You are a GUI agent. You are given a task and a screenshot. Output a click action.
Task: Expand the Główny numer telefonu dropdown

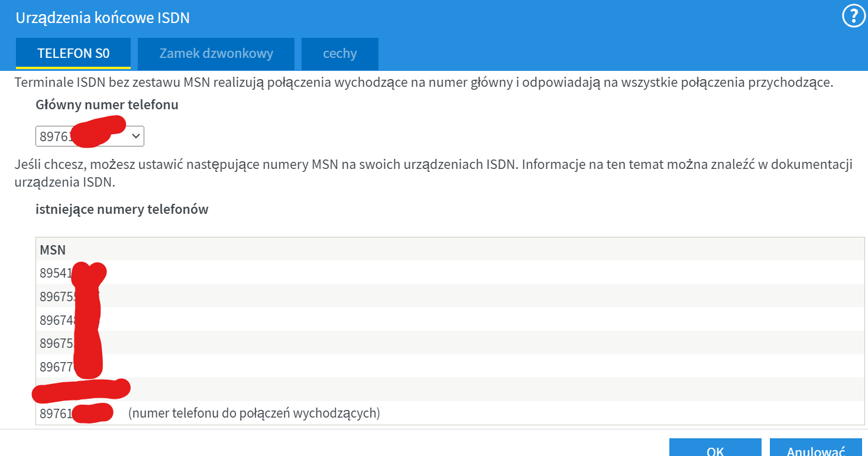[x=90, y=136]
